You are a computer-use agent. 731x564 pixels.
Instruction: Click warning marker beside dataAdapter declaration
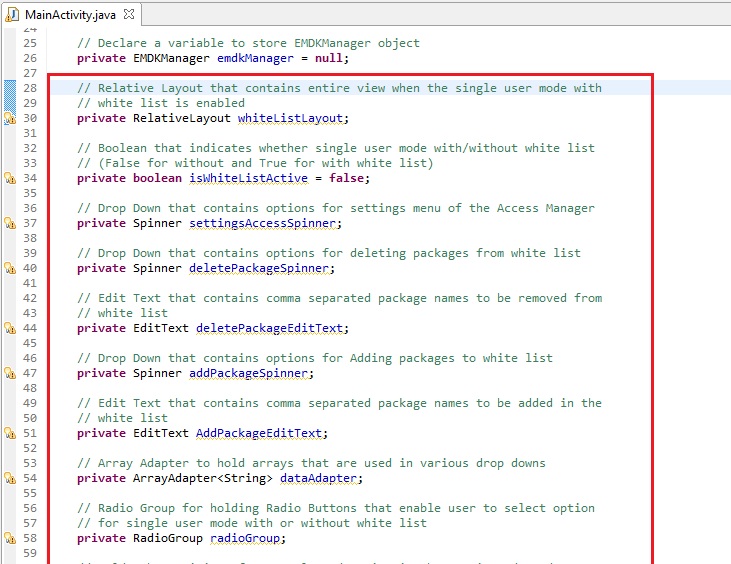point(10,478)
